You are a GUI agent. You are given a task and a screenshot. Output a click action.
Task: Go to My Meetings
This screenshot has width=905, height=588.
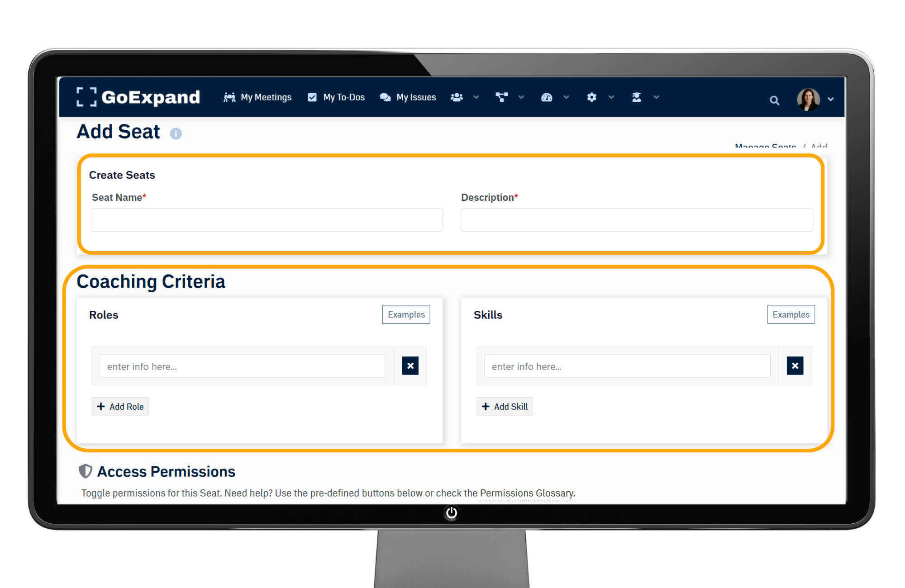(x=258, y=97)
